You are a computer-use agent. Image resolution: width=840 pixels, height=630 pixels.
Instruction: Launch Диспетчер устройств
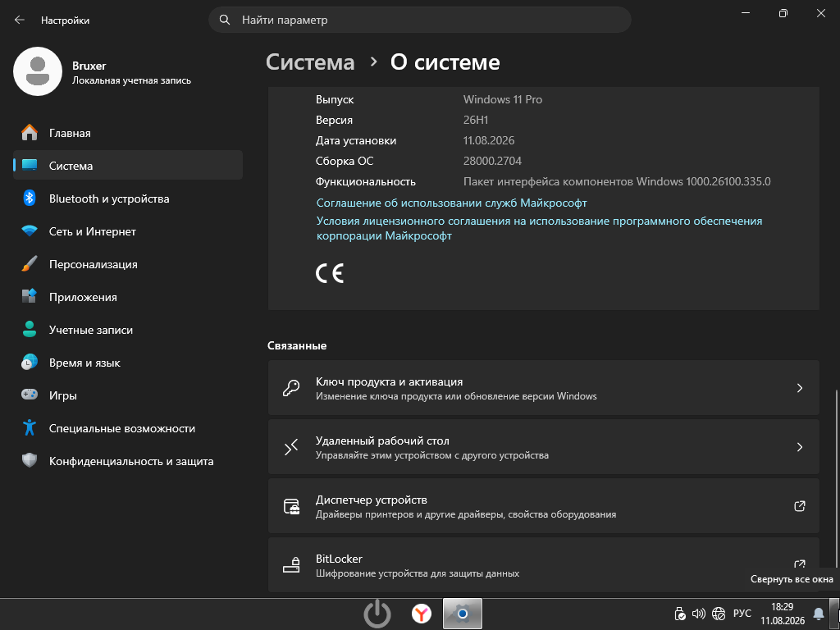[x=543, y=505]
